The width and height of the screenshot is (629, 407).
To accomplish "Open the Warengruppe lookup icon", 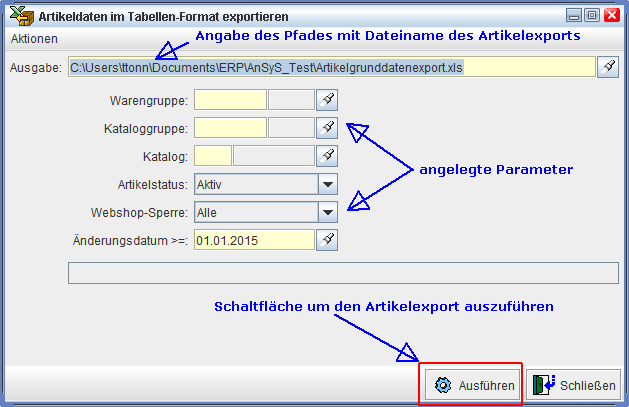I will pos(327,99).
